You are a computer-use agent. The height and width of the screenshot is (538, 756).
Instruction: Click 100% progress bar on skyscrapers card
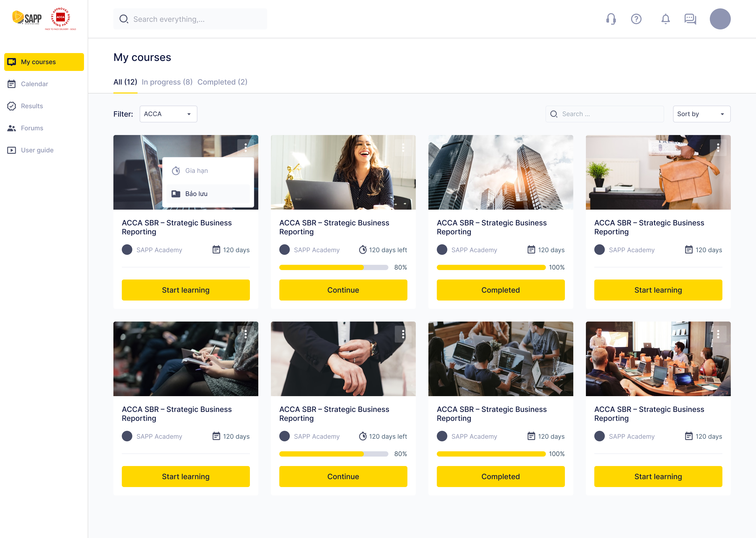click(491, 267)
